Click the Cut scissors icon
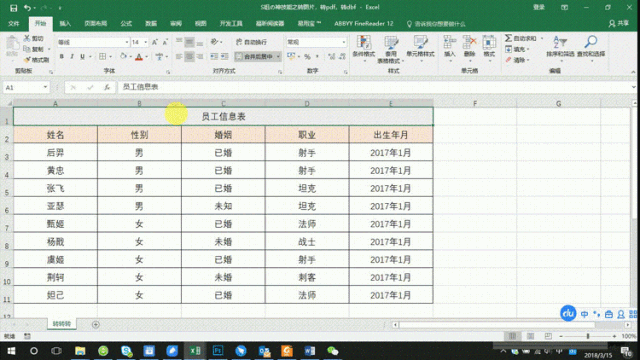640x360 pixels. click(27, 38)
